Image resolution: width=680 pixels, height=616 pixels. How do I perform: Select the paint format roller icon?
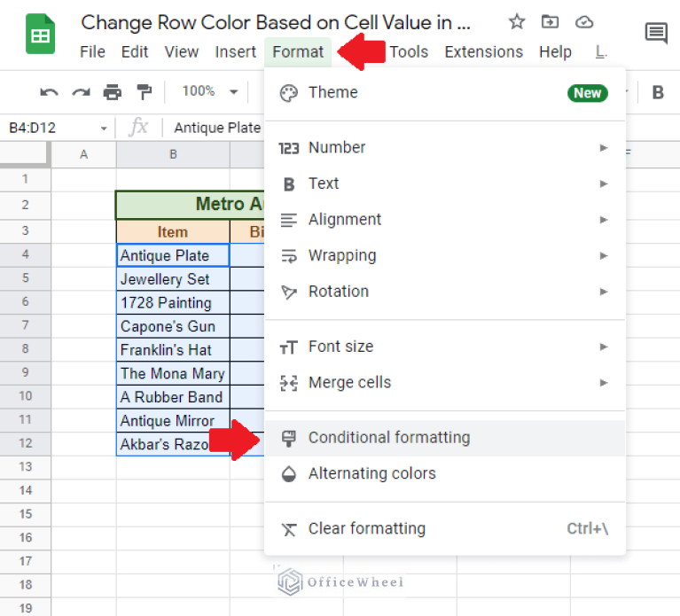[x=143, y=92]
